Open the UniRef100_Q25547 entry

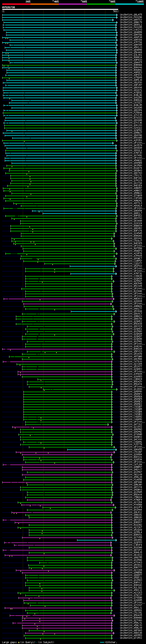click(x=131, y=281)
